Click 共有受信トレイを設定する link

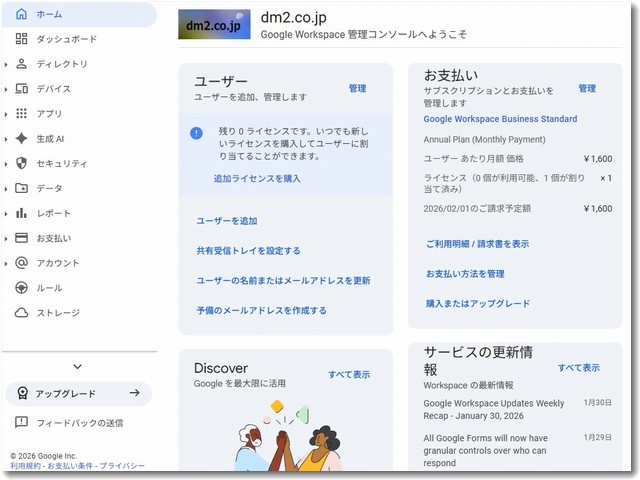click(248, 251)
